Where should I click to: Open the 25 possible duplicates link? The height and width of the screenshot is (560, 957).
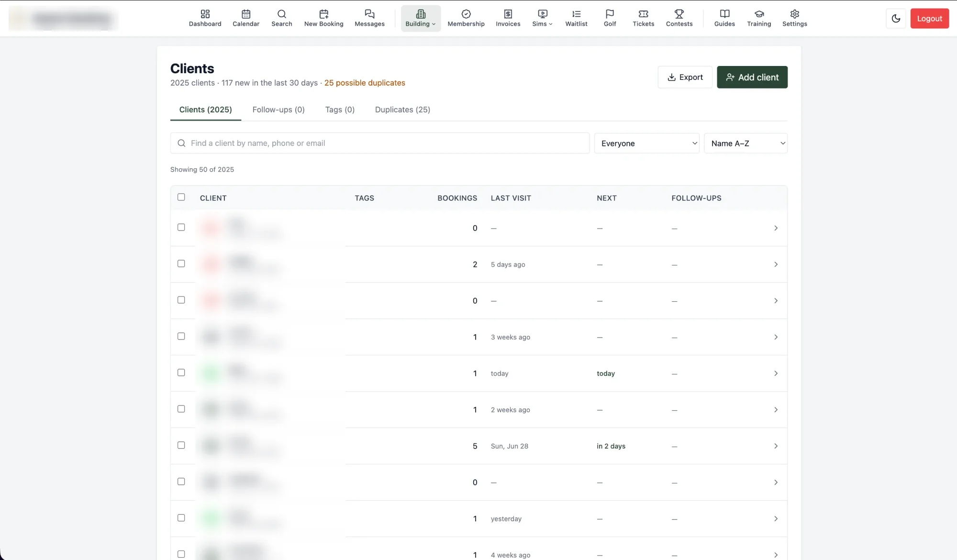[365, 83]
